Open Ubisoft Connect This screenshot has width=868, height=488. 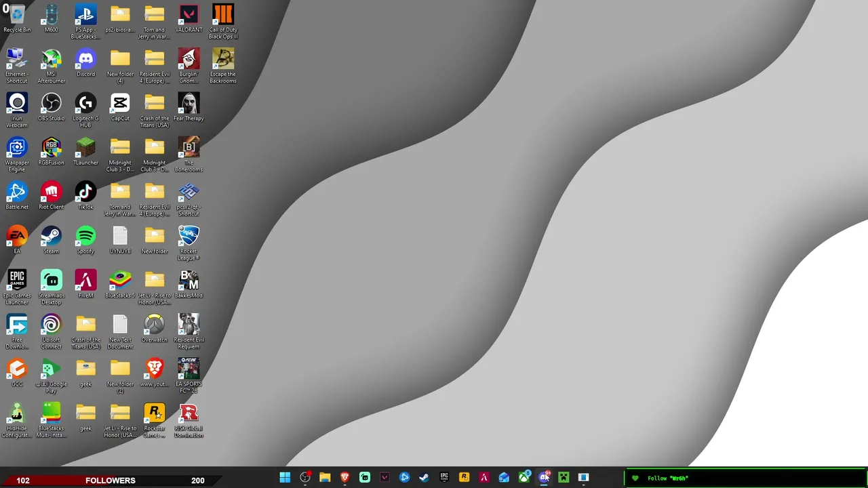pyautogui.click(x=52, y=332)
